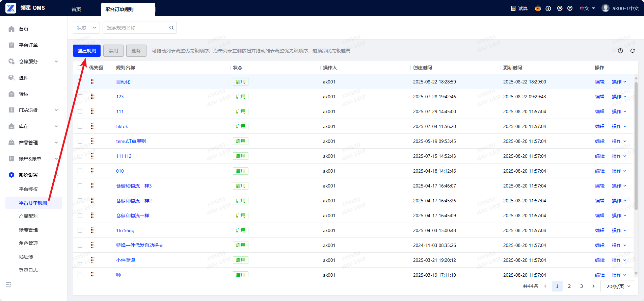Open the 状态 filter dropdown
Image resolution: width=644 pixels, height=301 pixels.
click(86, 28)
